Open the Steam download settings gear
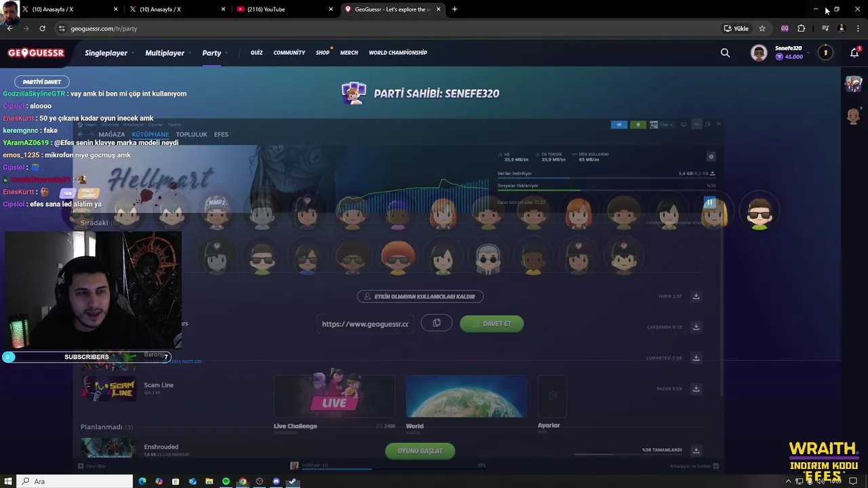 coord(711,157)
